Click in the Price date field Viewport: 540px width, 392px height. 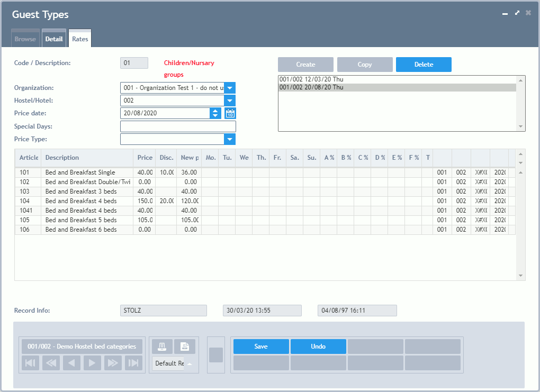coord(165,113)
